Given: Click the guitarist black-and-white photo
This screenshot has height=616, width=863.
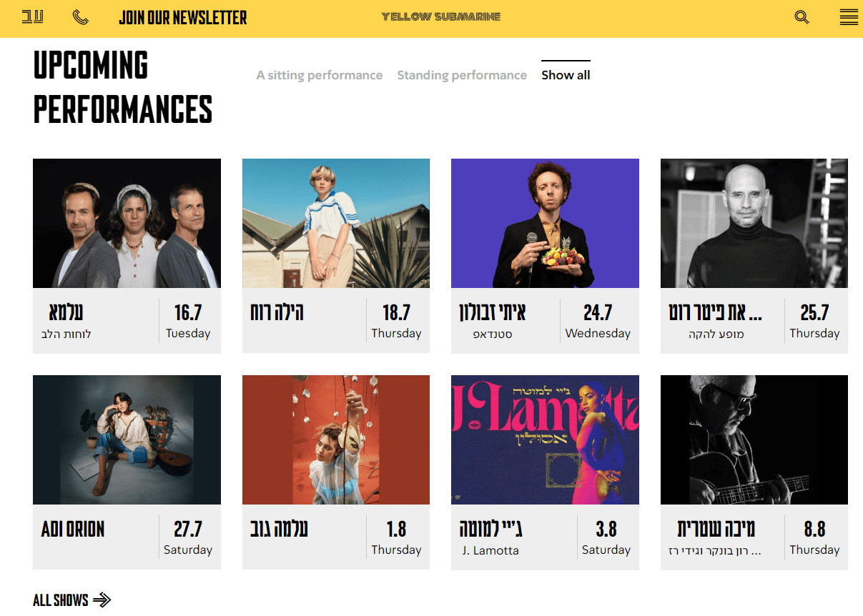Looking at the screenshot, I should [754, 439].
